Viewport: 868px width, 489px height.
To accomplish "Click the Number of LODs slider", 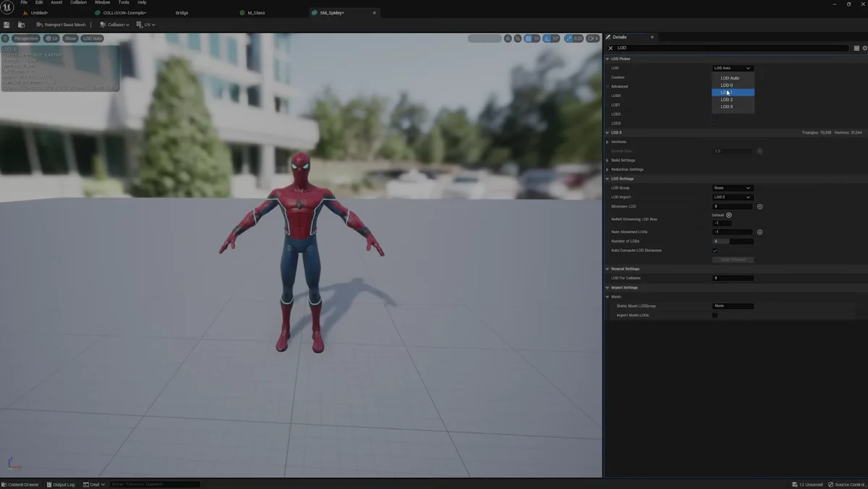I will (x=733, y=242).
